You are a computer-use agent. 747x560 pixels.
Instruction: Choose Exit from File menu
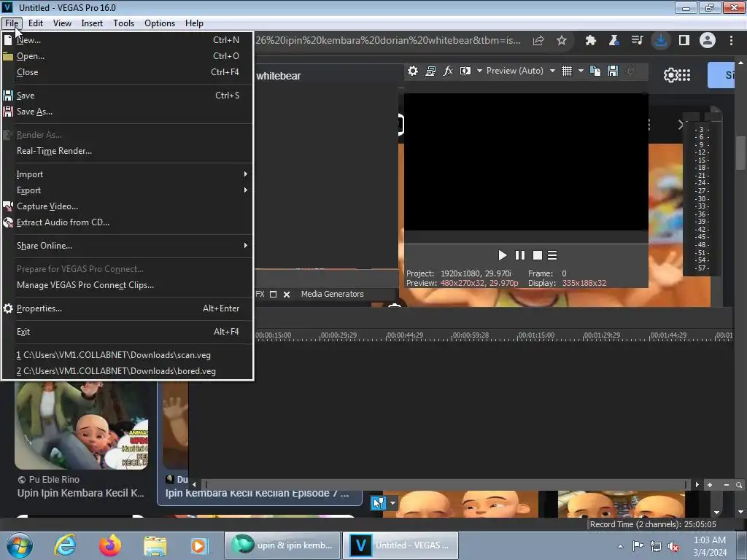pyautogui.click(x=127, y=332)
